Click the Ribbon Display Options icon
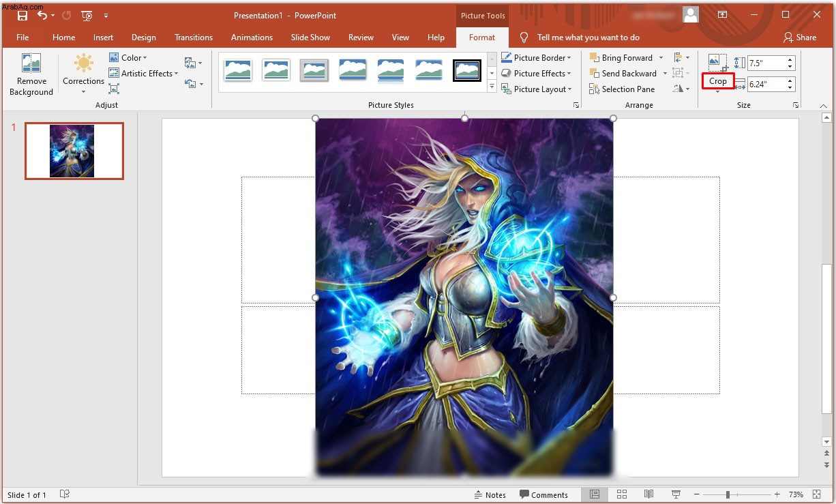 722,15
